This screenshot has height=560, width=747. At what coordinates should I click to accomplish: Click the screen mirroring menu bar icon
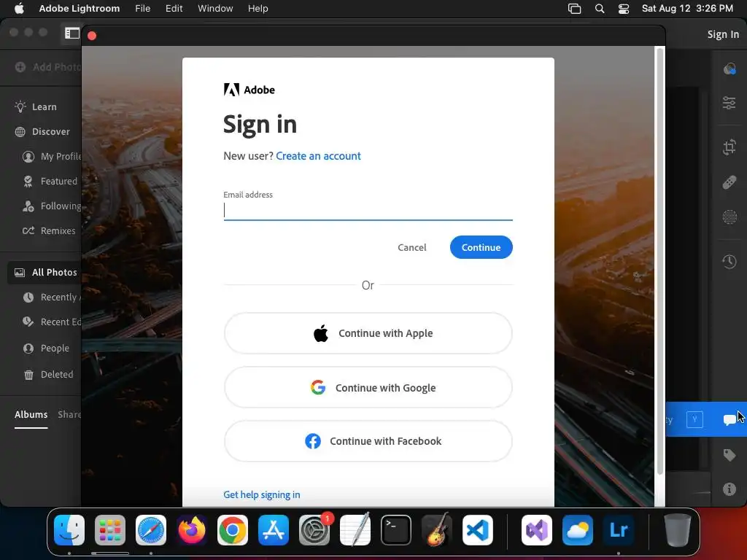point(575,9)
